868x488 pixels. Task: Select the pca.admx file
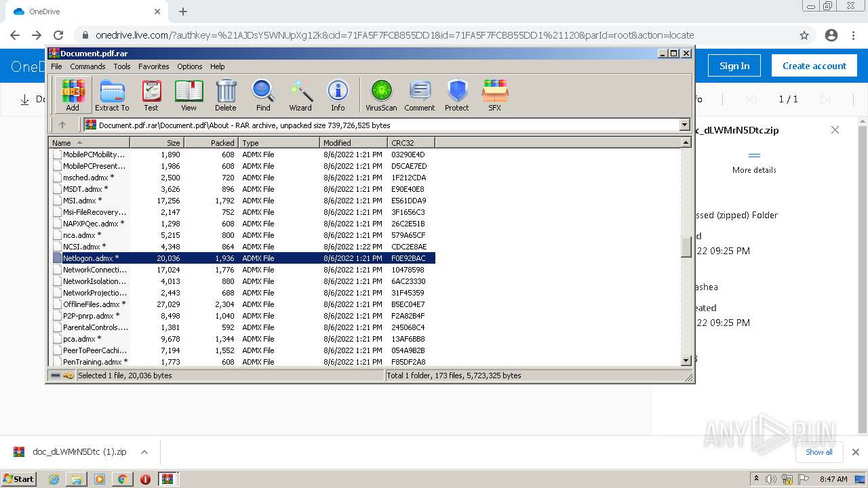[243, 339]
